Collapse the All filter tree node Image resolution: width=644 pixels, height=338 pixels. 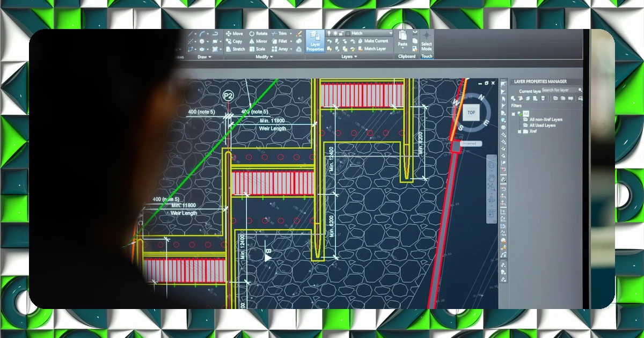[513, 114]
